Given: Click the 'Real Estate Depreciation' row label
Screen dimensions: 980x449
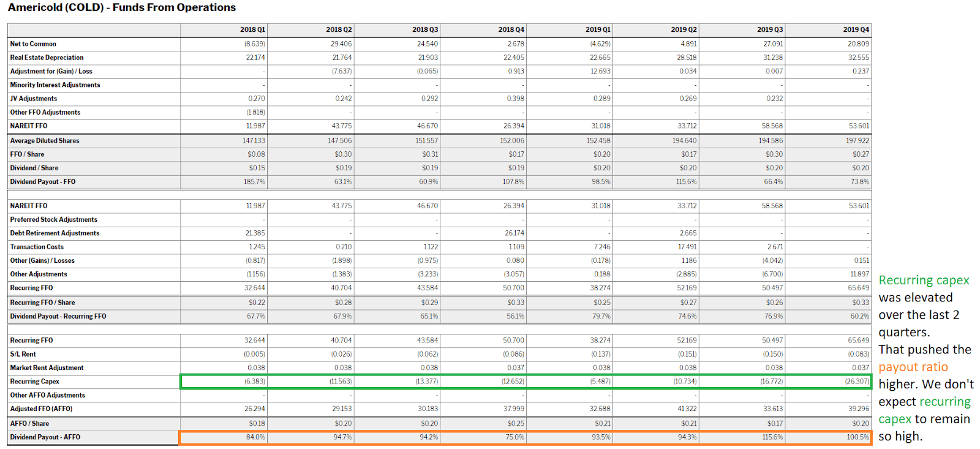Looking at the screenshot, I should (x=47, y=58).
